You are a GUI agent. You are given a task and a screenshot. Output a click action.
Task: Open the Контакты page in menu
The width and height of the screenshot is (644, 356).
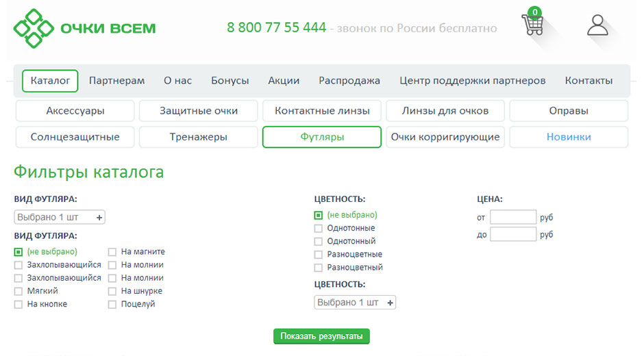click(x=589, y=81)
